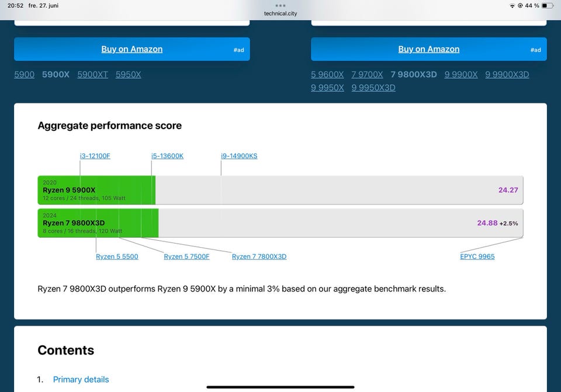
Task: Open the 5900XT processor link
Action: [x=92, y=74]
